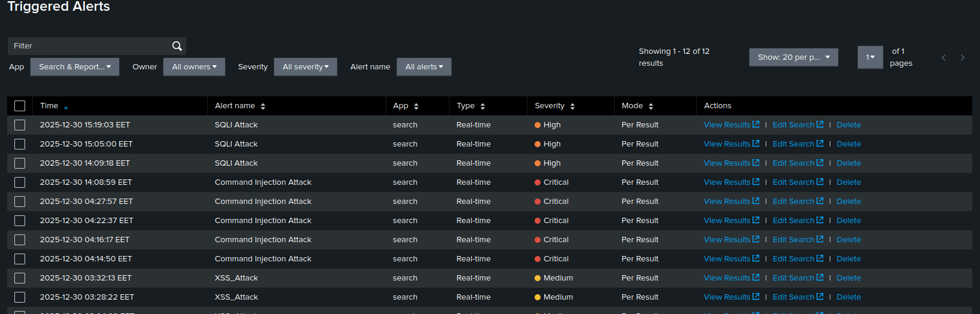
Task: Open the Show 20 per page dropdown
Action: (x=794, y=57)
